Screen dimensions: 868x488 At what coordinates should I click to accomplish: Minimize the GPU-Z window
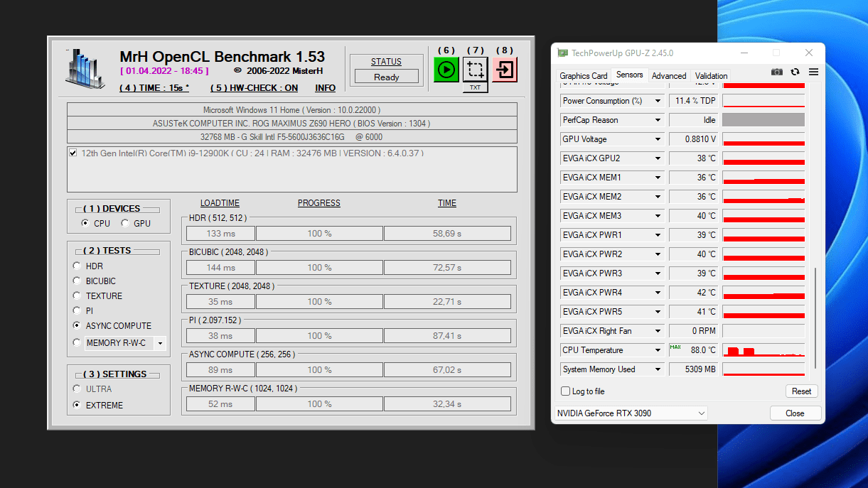click(744, 53)
